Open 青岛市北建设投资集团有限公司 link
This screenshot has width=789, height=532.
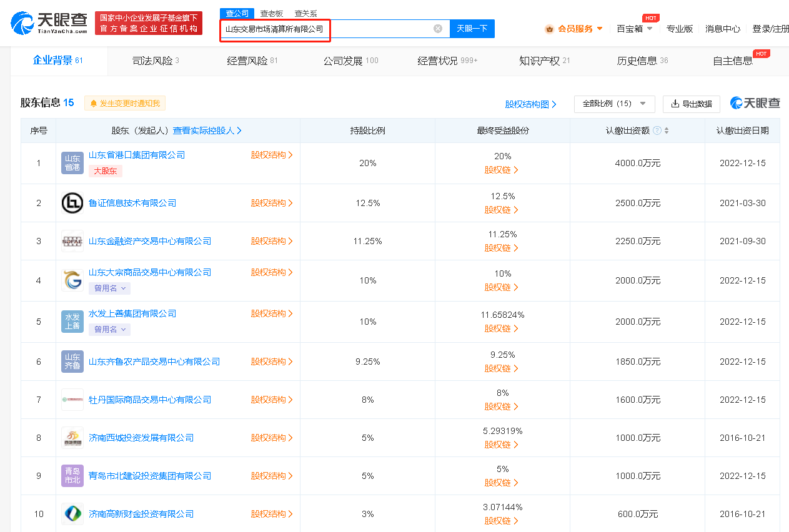150,476
